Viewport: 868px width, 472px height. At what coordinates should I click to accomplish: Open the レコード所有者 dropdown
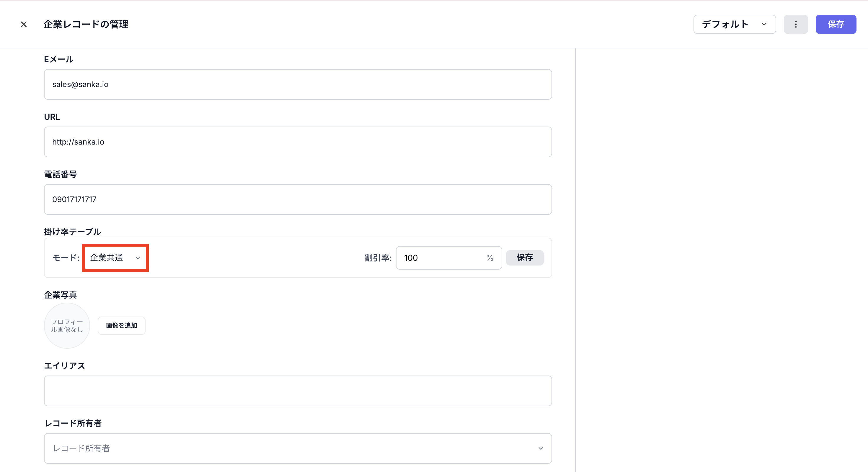[x=298, y=448]
